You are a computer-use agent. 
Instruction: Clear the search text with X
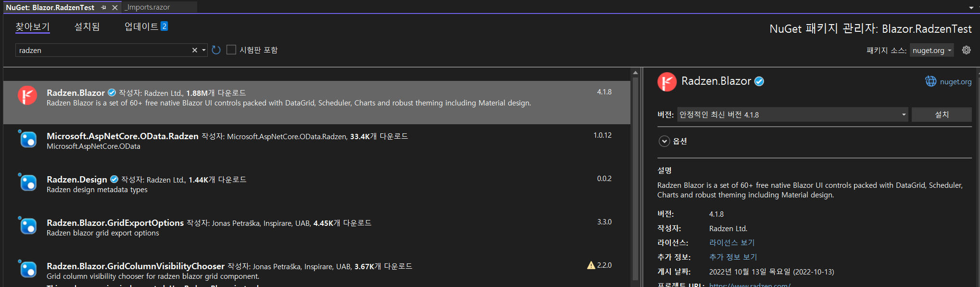(195, 50)
